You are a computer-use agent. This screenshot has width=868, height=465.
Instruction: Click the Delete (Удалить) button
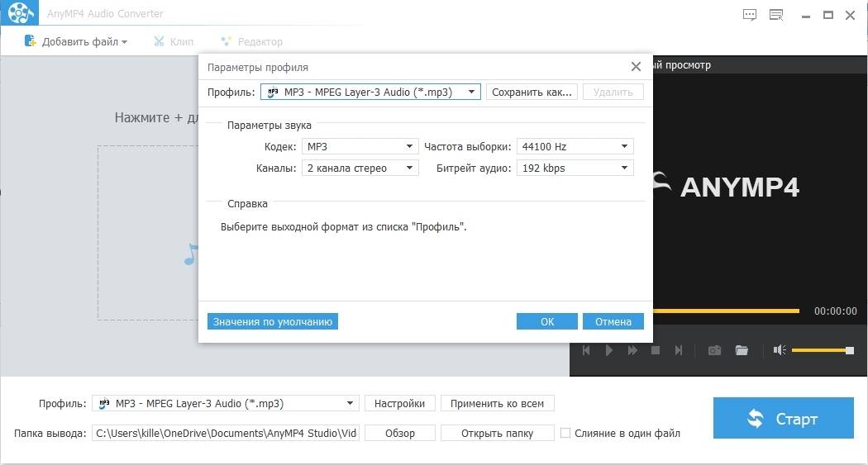tap(613, 92)
